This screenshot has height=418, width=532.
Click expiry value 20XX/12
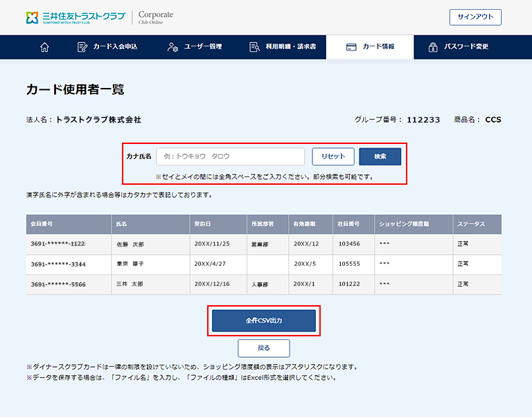(306, 244)
